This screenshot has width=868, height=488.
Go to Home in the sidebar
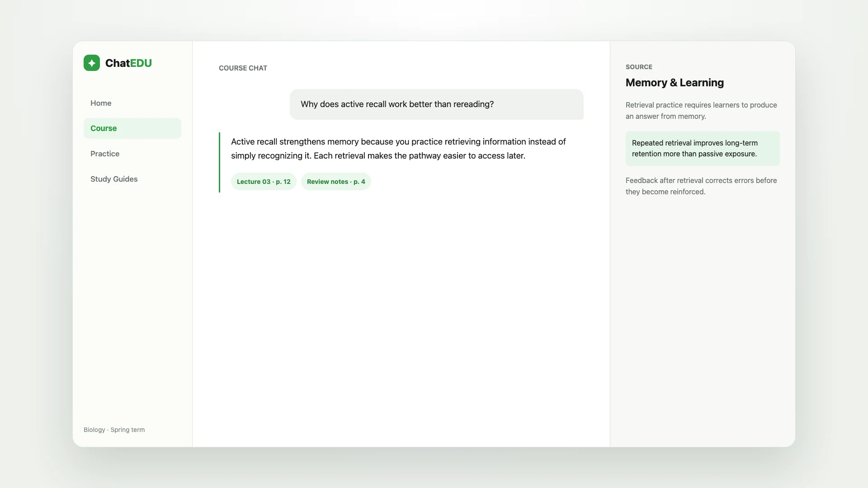[132, 103]
